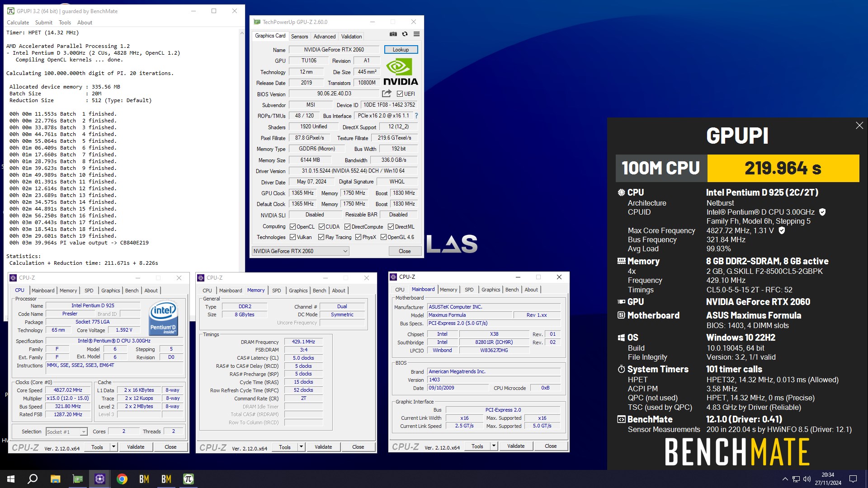Click Close in the CPU-Z Mainboard window
The height and width of the screenshot is (488, 868).
click(x=551, y=446)
